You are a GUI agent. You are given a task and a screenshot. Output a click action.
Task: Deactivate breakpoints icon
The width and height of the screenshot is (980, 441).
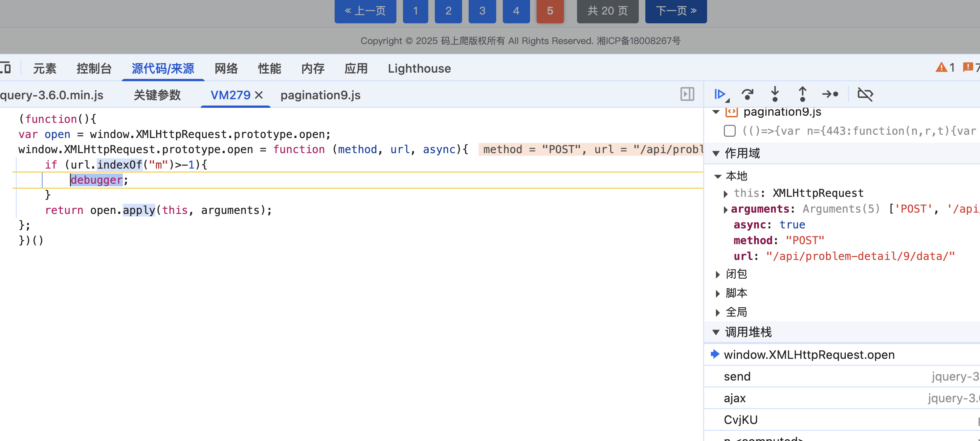pos(865,94)
